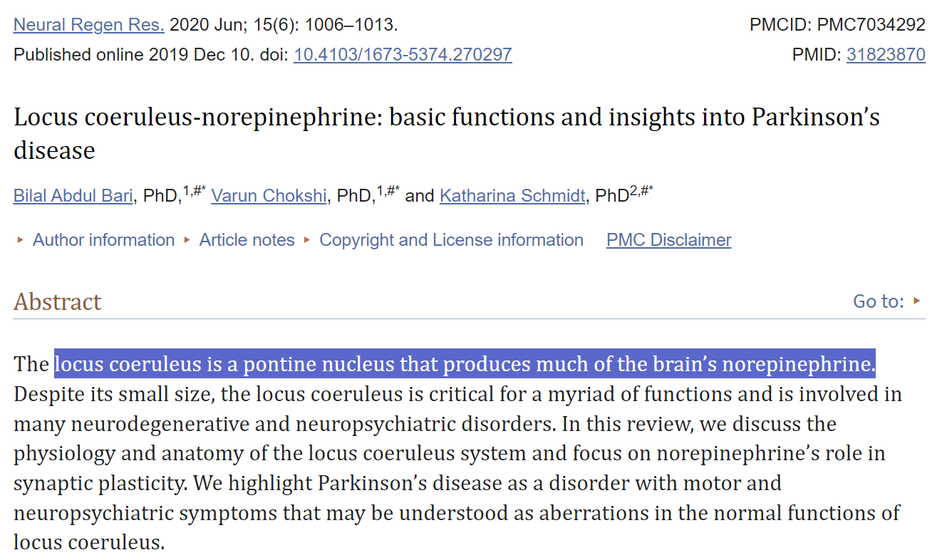Click the Varun Chokshi author link
The height and width of the screenshot is (560, 947).
(269, 196)
